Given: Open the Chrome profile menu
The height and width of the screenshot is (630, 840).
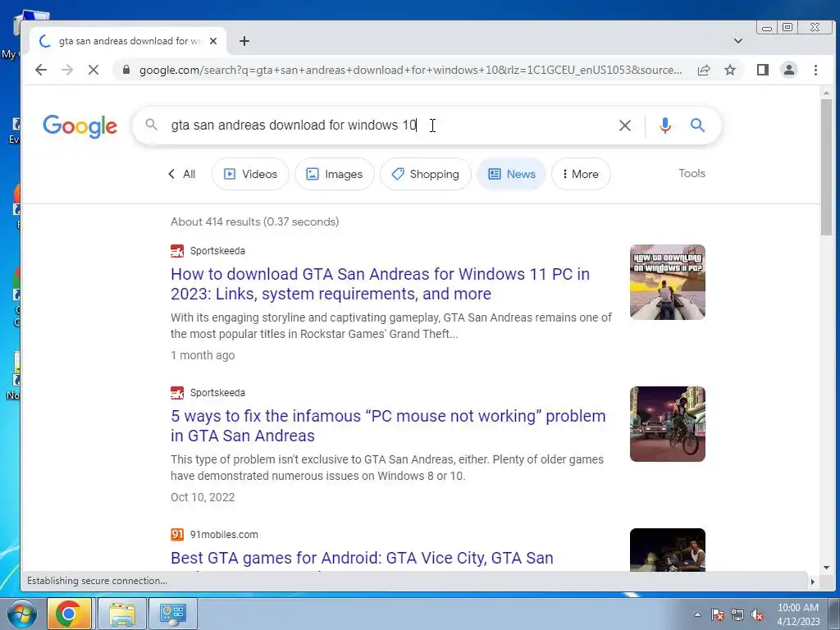Looking at the screenshot, I should click(788, 70).
